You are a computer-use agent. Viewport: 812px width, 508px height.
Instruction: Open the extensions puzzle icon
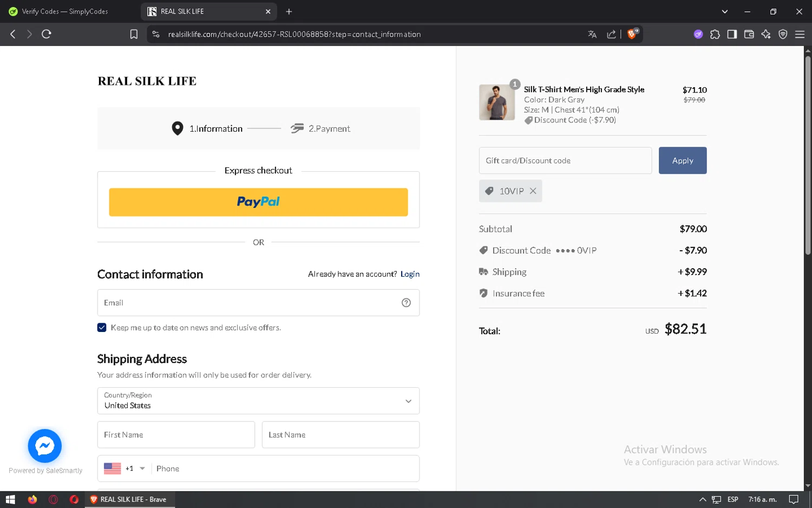point(715,34)
